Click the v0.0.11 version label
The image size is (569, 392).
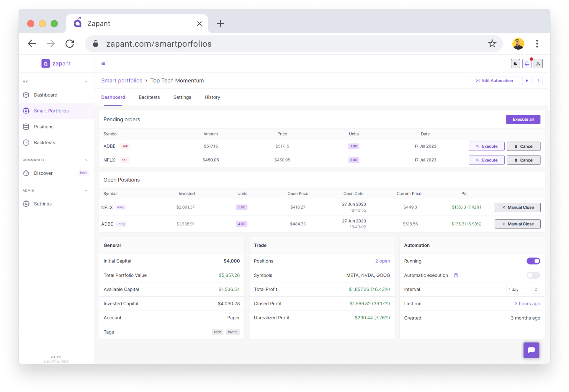tap(56, 357)
